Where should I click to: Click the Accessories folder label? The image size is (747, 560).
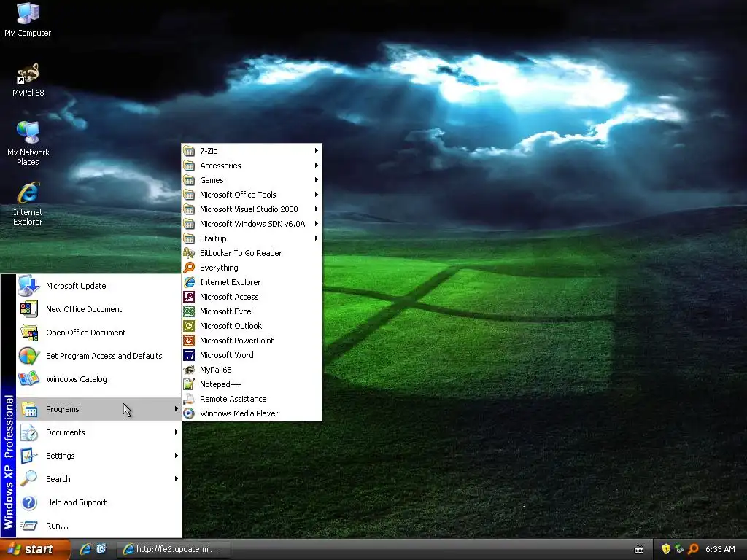(220, 166)
